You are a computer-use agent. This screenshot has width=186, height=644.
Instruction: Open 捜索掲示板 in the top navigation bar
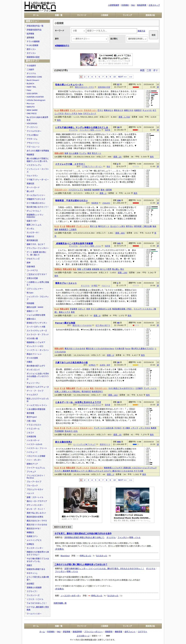tap(150, 15)
